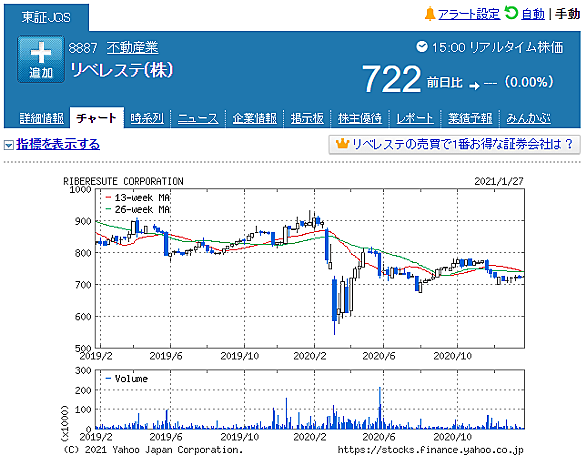The width and height of the screenshot is (586, 460).
Task: Switch to the 時系列 tab
Action: click(x=147, y=118)
